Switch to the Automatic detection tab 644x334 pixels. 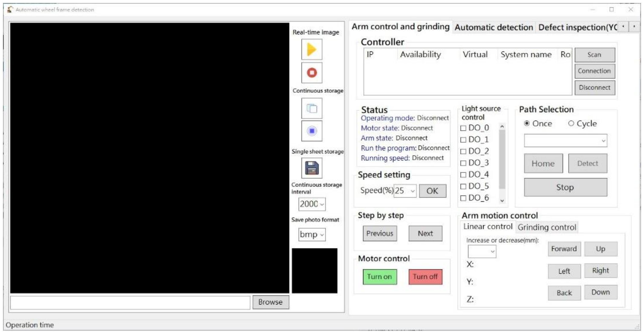(493, 27)
